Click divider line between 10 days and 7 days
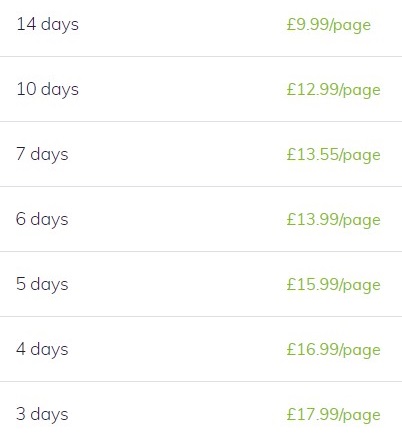 pos(201,121)
